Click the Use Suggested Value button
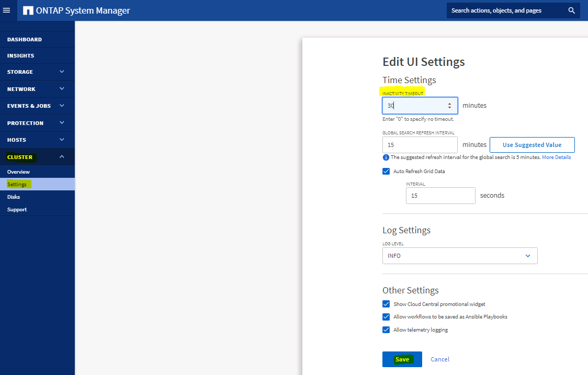Screen dimensions: 588x375 click(532, 145)
